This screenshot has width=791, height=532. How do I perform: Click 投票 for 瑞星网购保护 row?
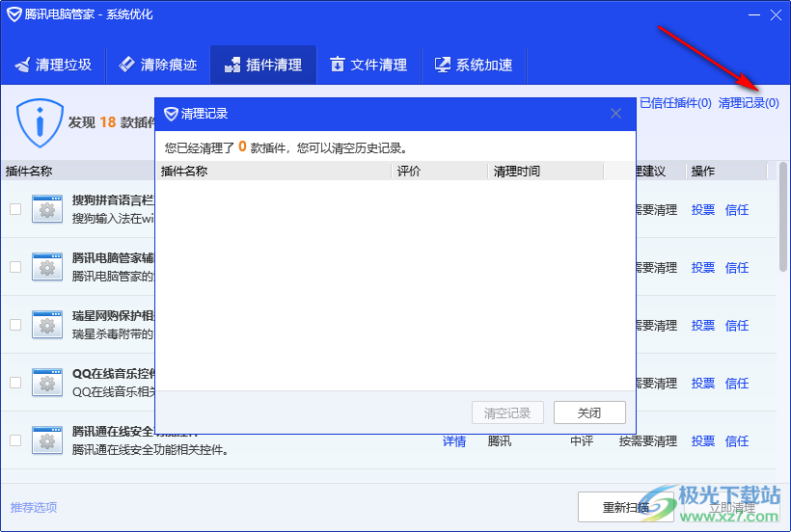702,326
